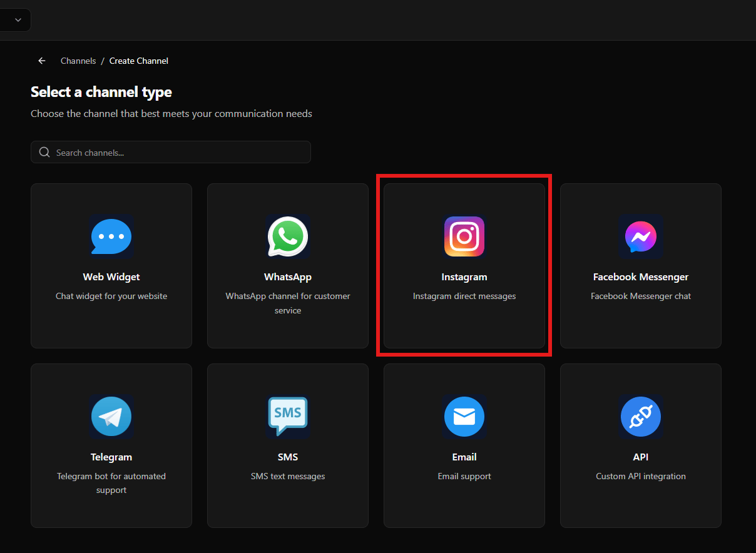Click 'Chat widget for your website' description
Viewport: 756px width, 553px height.
[x=111, y=296]
